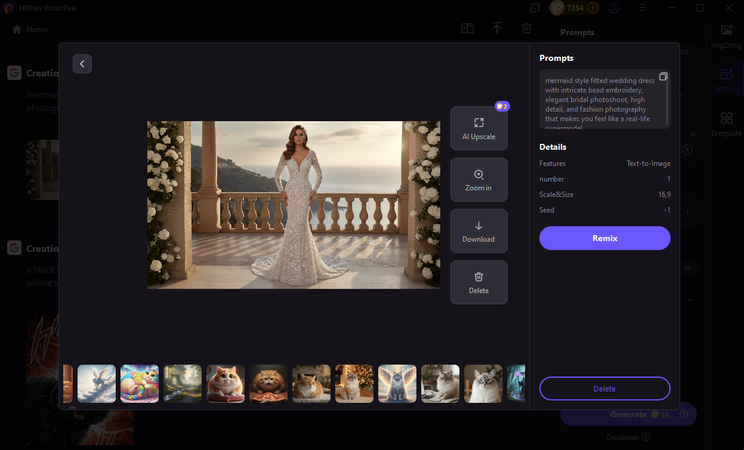Screen dimensions: 744x450
Task: Select the white cat on desk thumbnail
Action: (x=440, y=384)
